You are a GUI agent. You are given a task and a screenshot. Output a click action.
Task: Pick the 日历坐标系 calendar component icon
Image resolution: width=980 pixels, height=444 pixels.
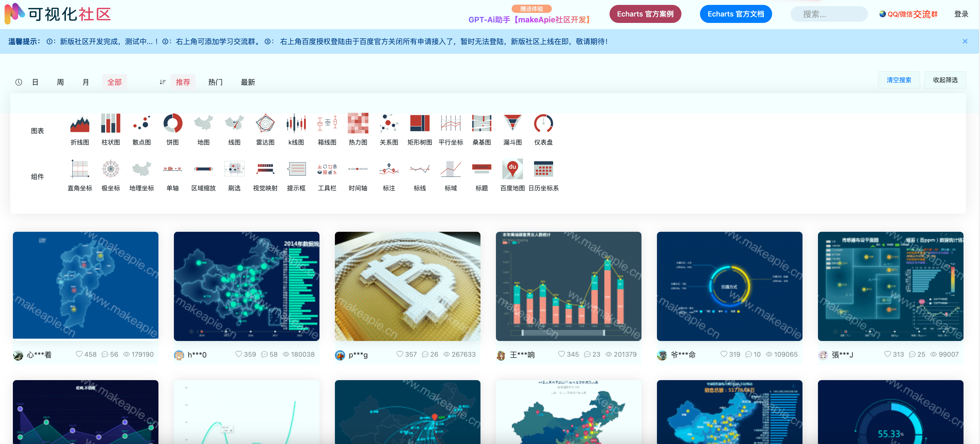543,169
